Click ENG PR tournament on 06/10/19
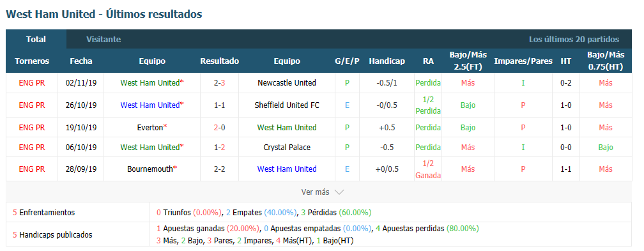This screenshot has width=644, height=251. tap(32, 147)
